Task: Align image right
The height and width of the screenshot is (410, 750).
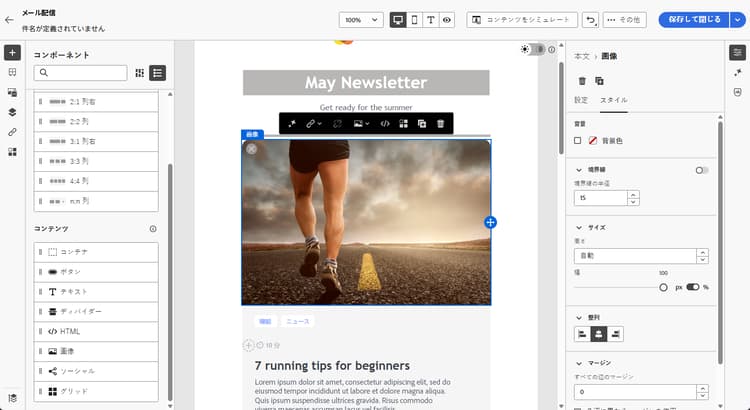Action: coord(615,334)
